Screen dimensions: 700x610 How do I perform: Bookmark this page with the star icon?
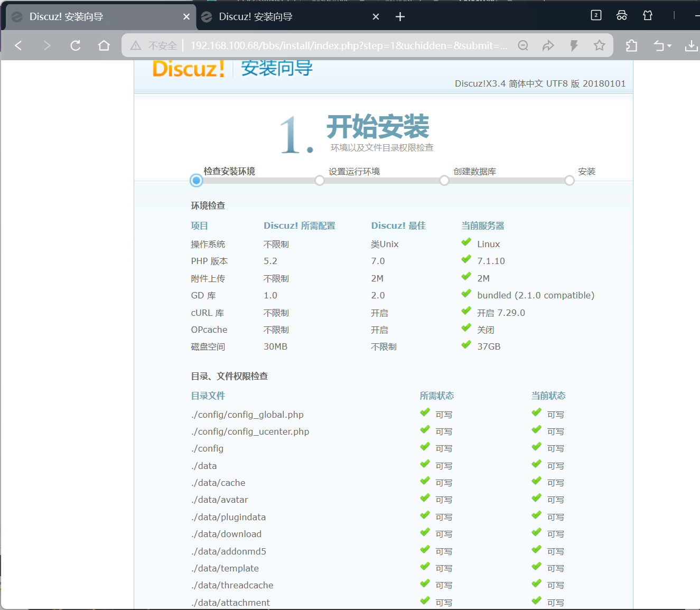pos(599,45)
